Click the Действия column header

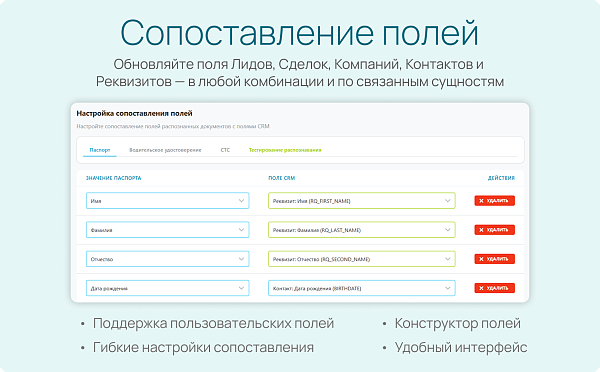[501, 178]
